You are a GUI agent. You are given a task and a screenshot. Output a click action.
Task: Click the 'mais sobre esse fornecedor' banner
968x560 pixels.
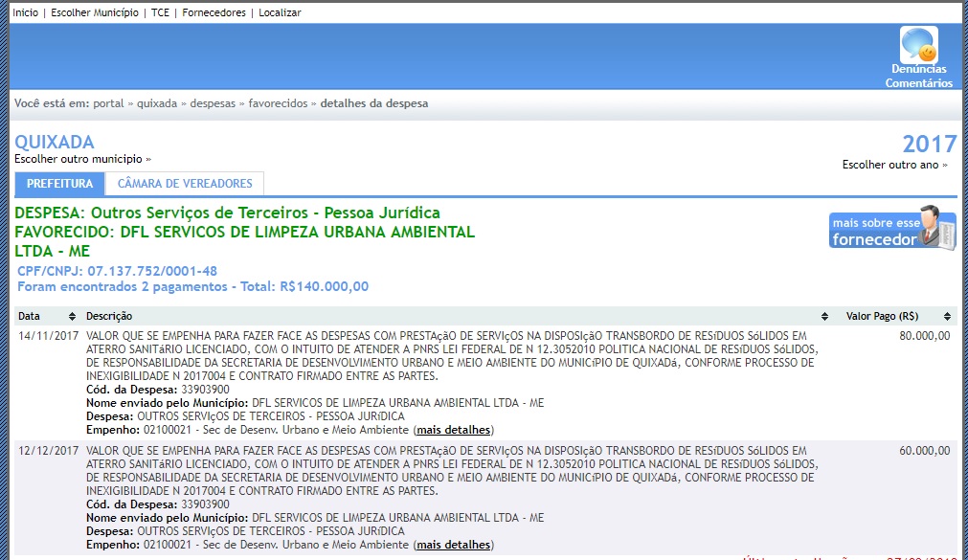pyautogui.click(x=891, y=230)
